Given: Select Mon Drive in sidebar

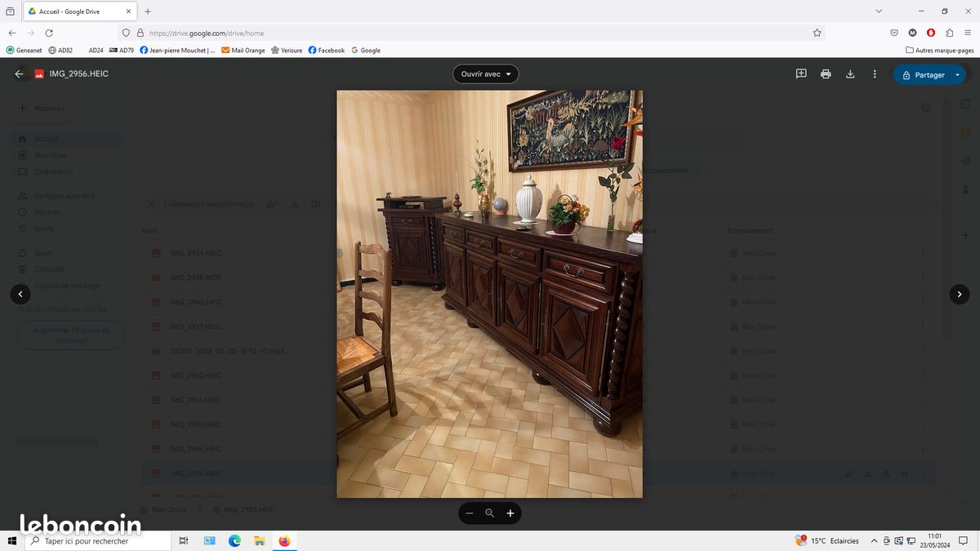Looking at the screenshot, I should click(x=64, y=155).
